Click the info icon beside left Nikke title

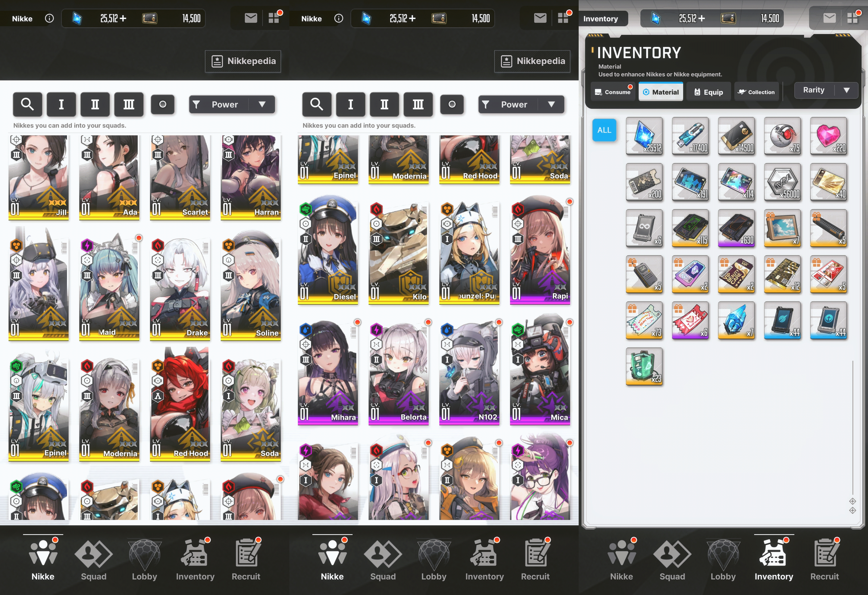pyautogui.click(x=50, y=18)
